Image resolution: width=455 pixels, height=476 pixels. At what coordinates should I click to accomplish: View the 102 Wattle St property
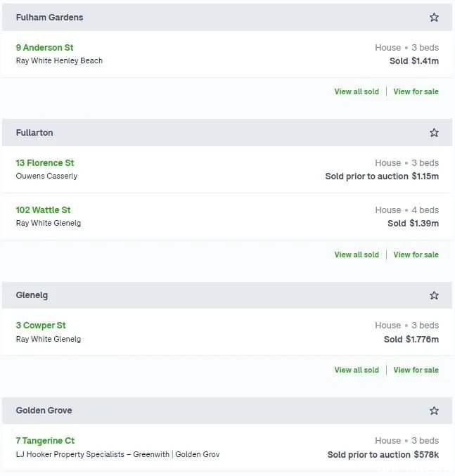(x=43, y=210)
